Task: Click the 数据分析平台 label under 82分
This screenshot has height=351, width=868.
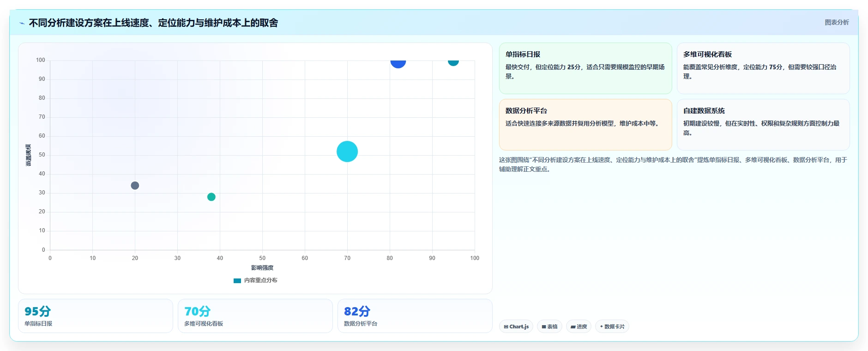Action: pos(361,324)
